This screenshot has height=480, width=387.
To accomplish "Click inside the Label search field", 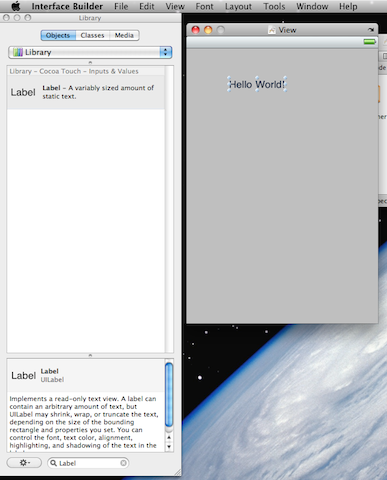I will [88, 463].
